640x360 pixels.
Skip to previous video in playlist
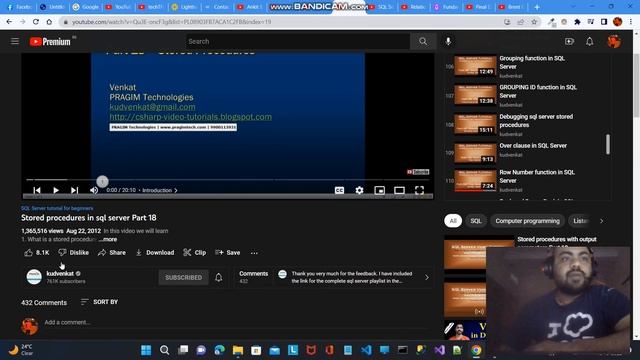[37, 190]
